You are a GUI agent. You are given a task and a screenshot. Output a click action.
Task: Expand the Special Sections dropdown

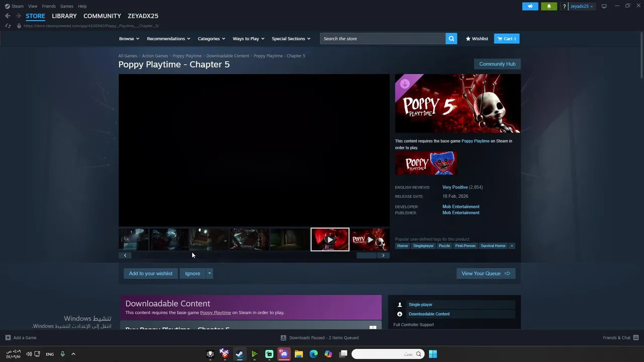(291, 39)
